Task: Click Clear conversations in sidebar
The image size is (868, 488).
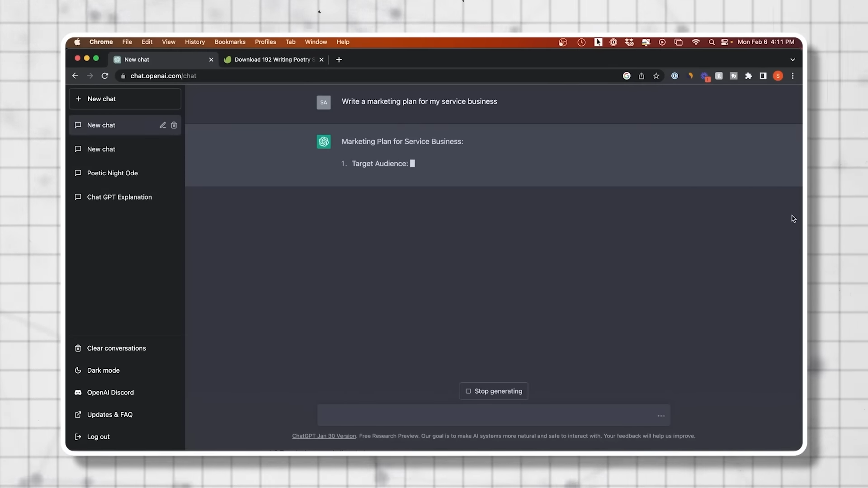Action: pyautogui.click(x=116, y=348)
